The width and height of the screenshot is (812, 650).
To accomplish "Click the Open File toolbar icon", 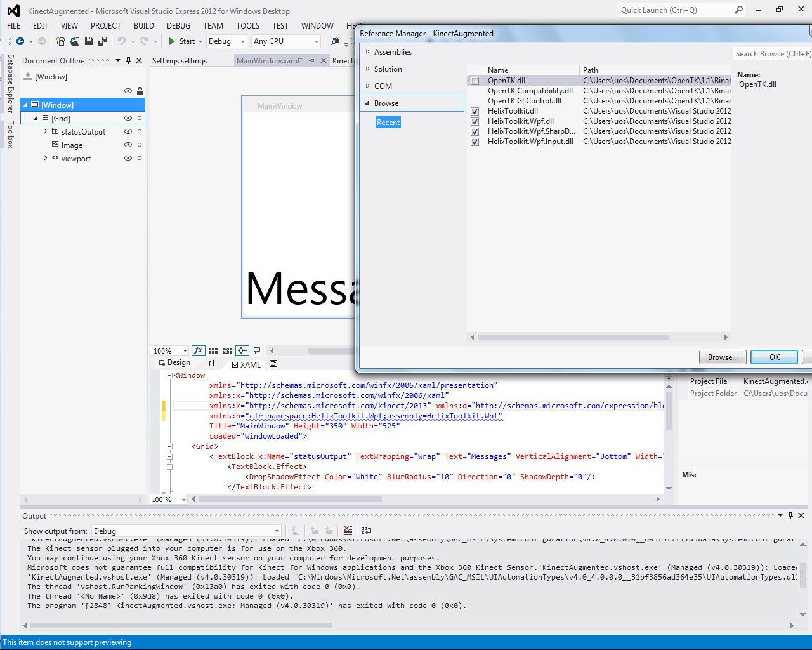I will point(75,41).
